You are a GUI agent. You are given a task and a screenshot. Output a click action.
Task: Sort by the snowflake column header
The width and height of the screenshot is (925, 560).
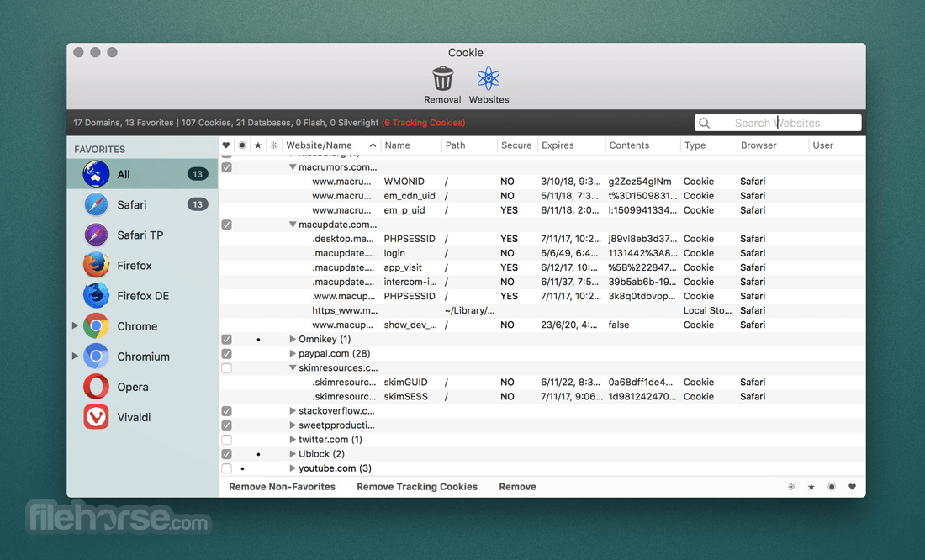[x=274, y=145]
